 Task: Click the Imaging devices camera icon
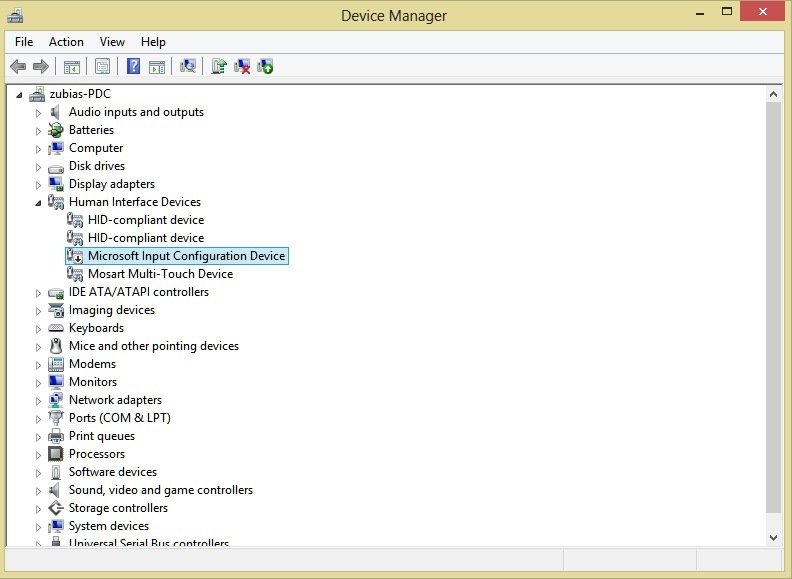pyautogui.click(x=56, y=310)
